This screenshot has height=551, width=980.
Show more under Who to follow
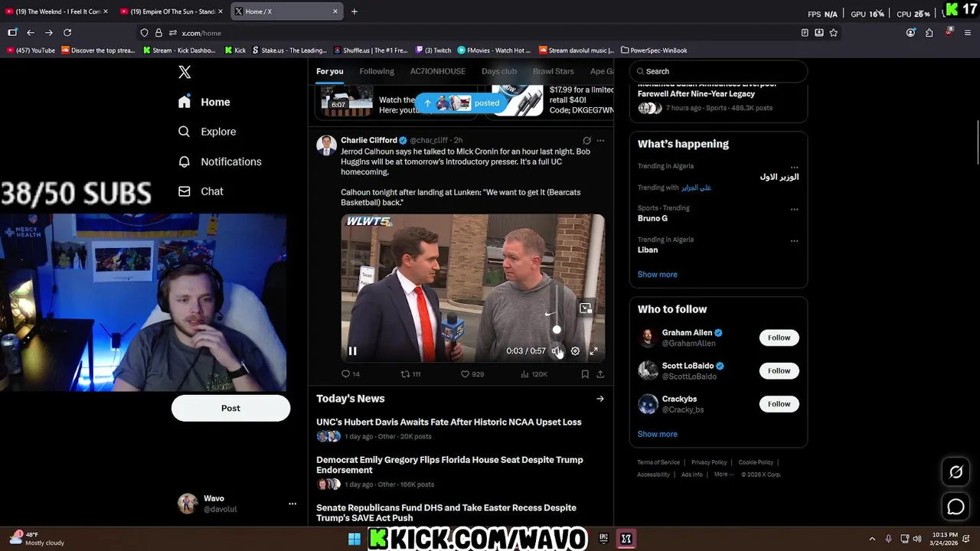pyautogui.click(x=657, y=434)
